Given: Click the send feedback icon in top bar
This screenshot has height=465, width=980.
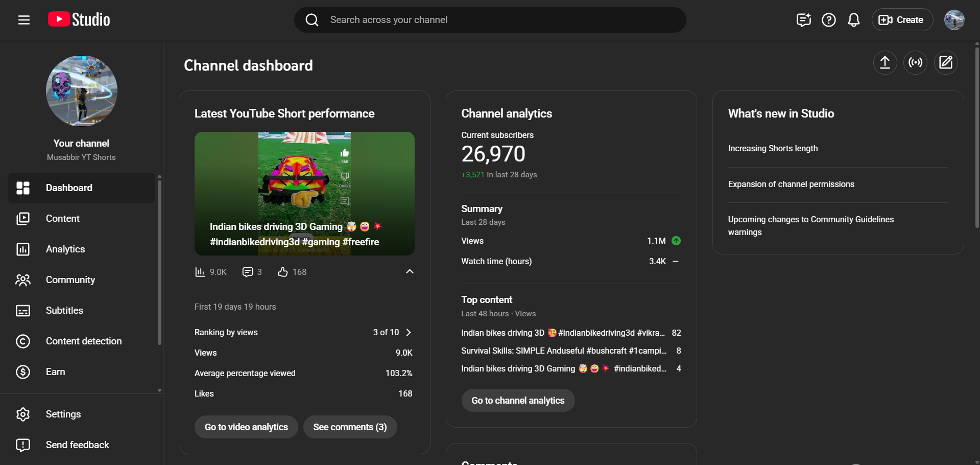Looking at the screenshot, I should coord(803,20).
